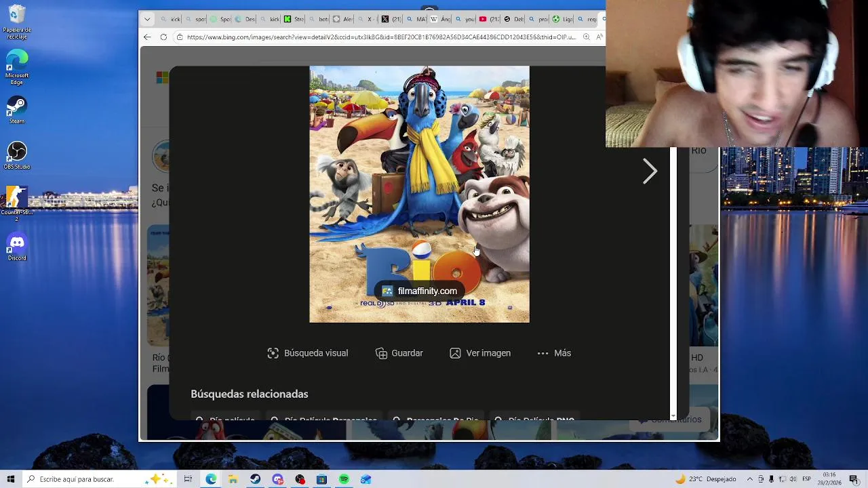Reload the page with refresh button

(x=163, y=37)
